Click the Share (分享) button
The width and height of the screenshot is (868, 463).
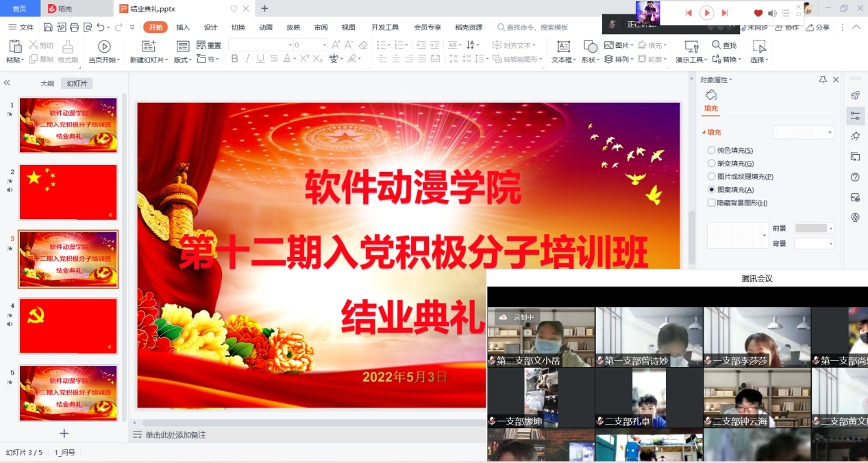tap(817, 27)
